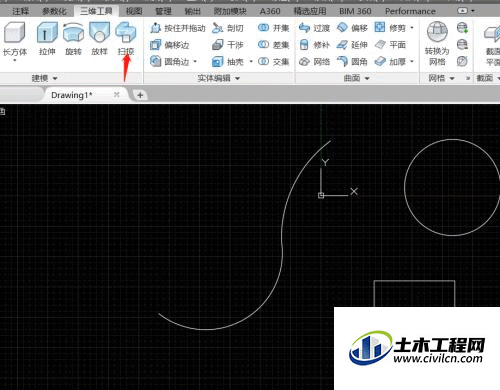This screenshot has width=500, height=390.
Task: Create planar surface with 平面
Action: coord(390,45)
